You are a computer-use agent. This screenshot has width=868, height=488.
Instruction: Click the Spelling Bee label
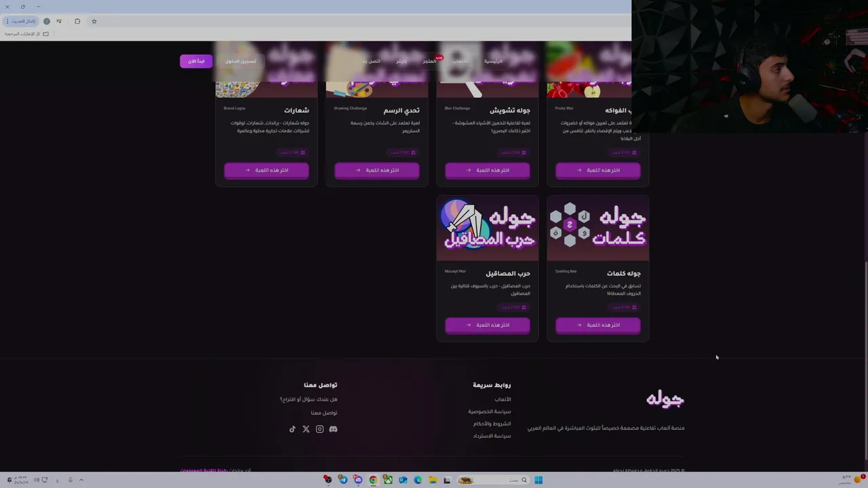pos(566,272)
